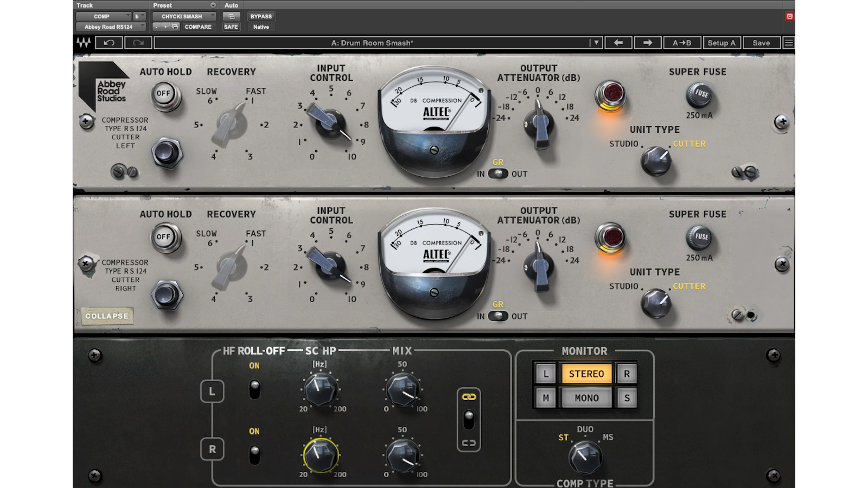868x488 pixels.
Task: Click the red target icon top right
Action: pyautogui.click(x=790, y=16)
